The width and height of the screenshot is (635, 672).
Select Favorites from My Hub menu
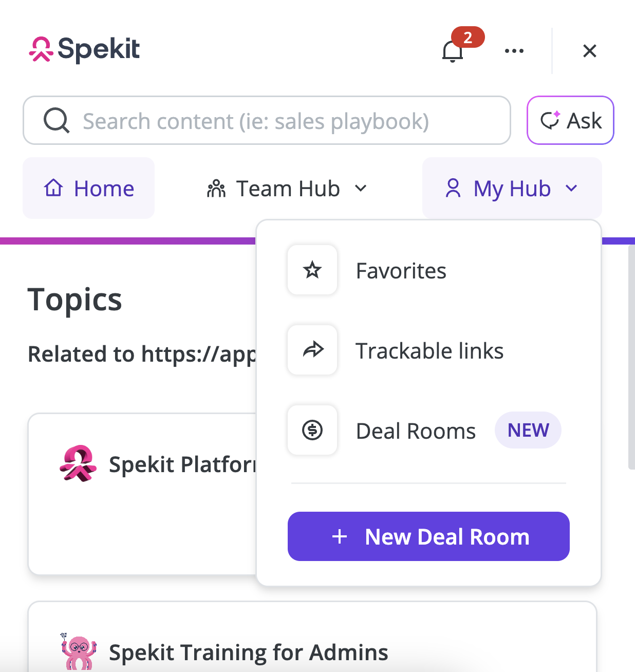tap(401, 271)
